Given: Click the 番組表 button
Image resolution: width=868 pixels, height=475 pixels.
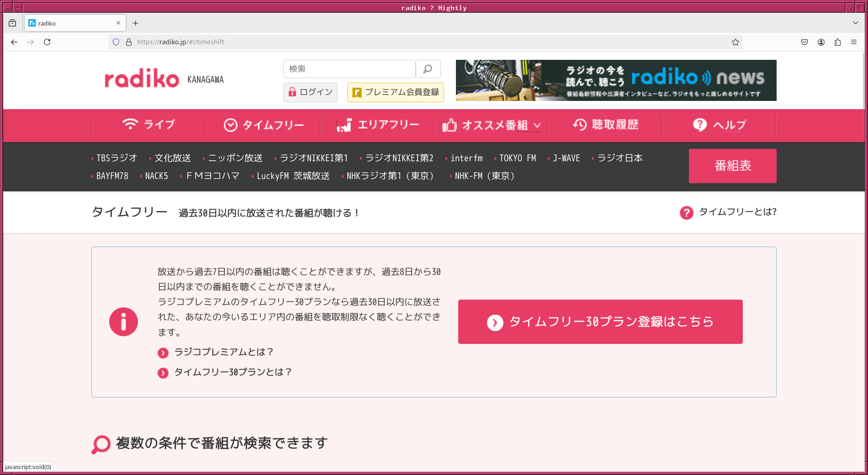Looking at the screenshot, I should [732, 166].
